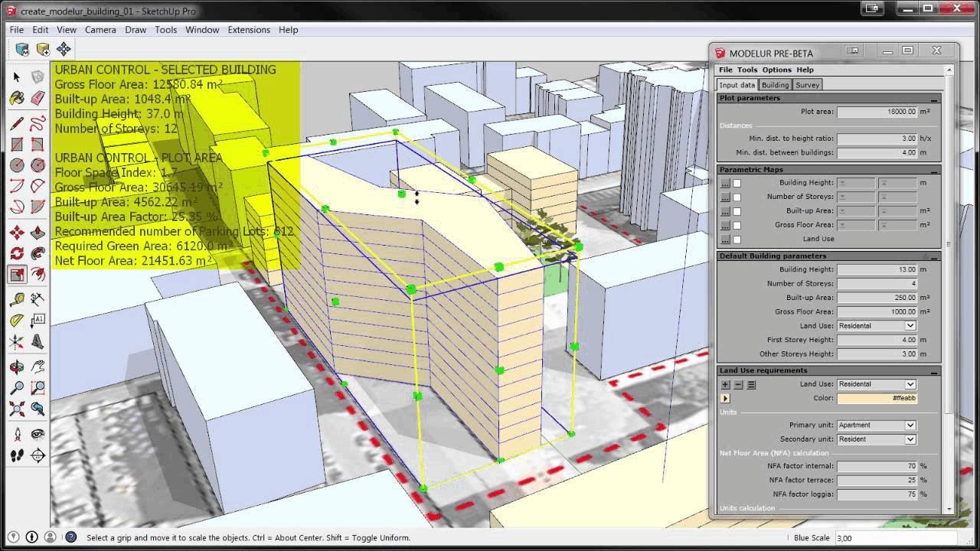Click the four-arrow icon in top toolbar
Viewport: 980px width, 551px height.
click(x=64, y=49)
